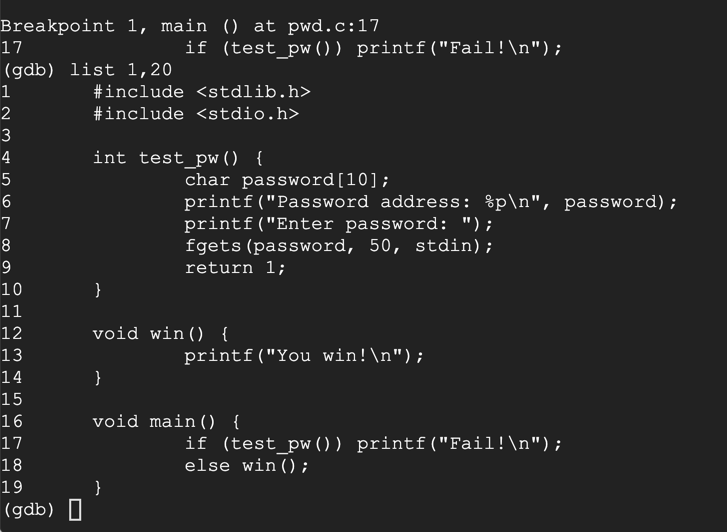This screenshot has width=727, height=532.
Task: Click '#include <stdlib.h>' on line 1
Action: (x=201, y=92)
